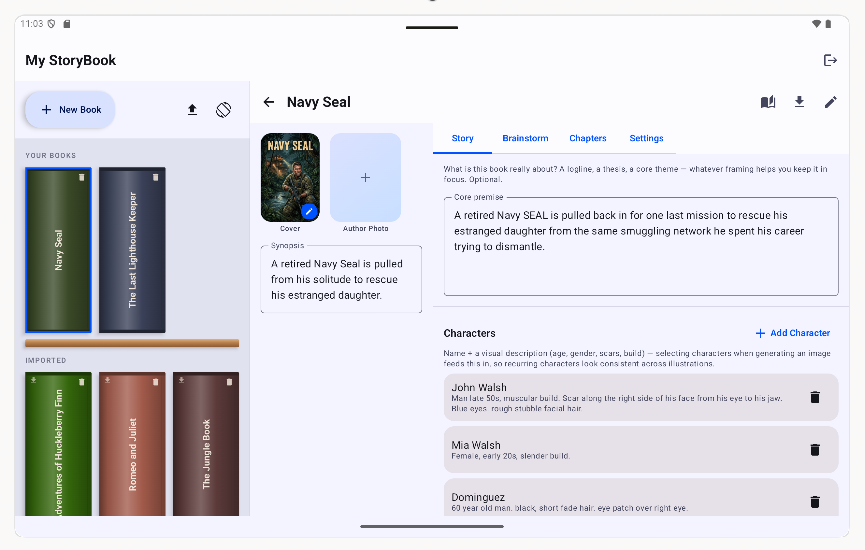The height and width of the screenshot is (550, 865).
Task: Click the logout icon in the top bar
Action: click(x=830, y=60)
